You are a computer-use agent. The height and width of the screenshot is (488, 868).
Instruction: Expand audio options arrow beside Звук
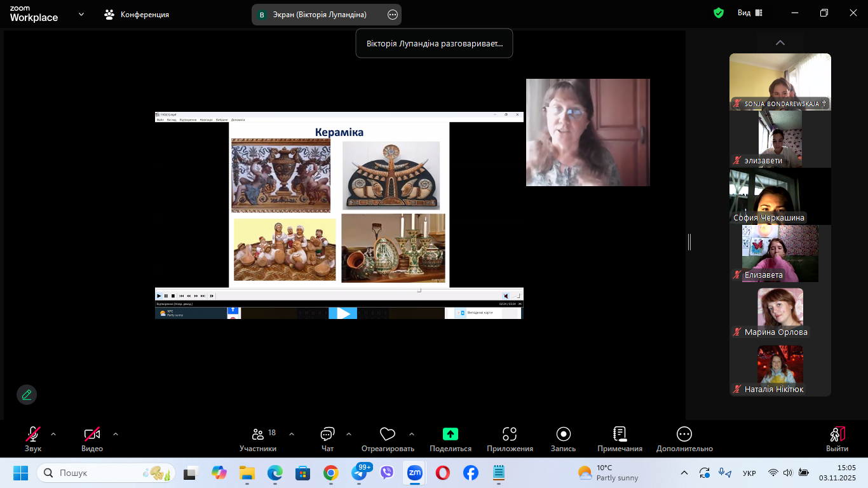[x=53, y=434]
